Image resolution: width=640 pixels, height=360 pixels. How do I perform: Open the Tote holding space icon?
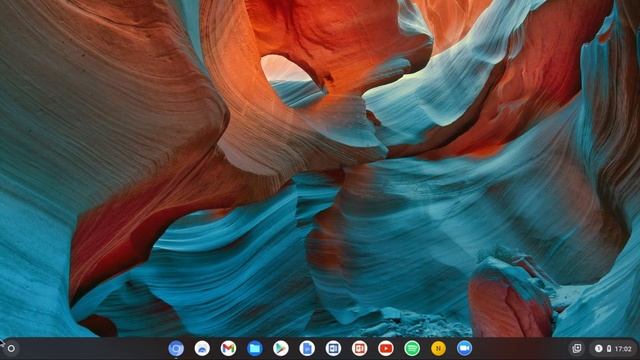(x=577, y=349)
